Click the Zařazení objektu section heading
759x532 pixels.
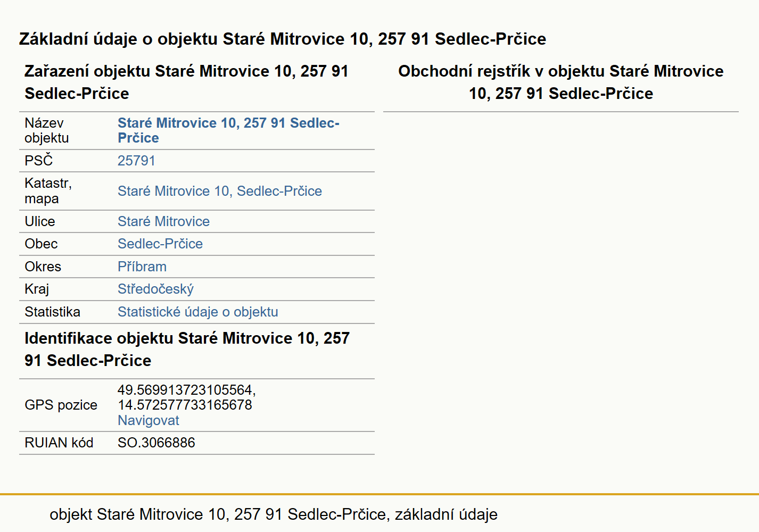(x=186, y=82)
